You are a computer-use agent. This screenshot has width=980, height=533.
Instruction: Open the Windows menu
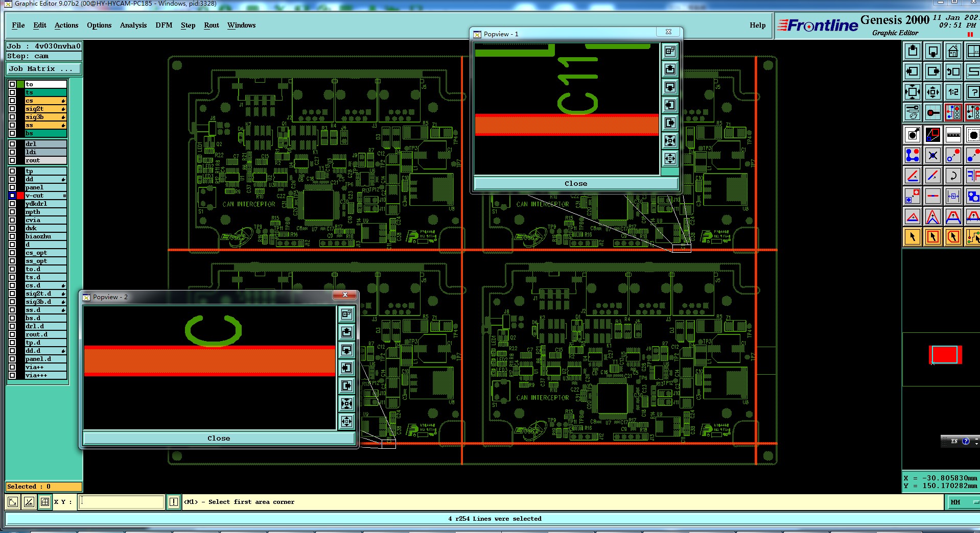tap(241, 25)
